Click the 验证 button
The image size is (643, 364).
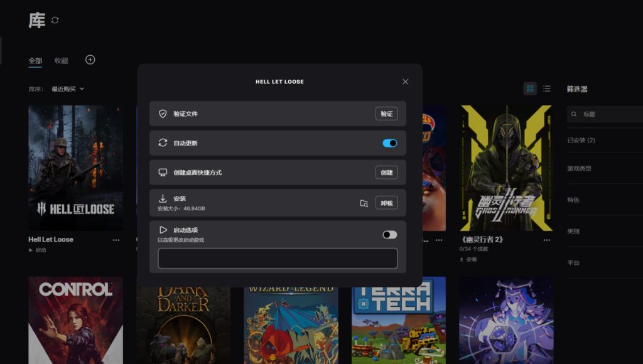(x=386, y=114)
